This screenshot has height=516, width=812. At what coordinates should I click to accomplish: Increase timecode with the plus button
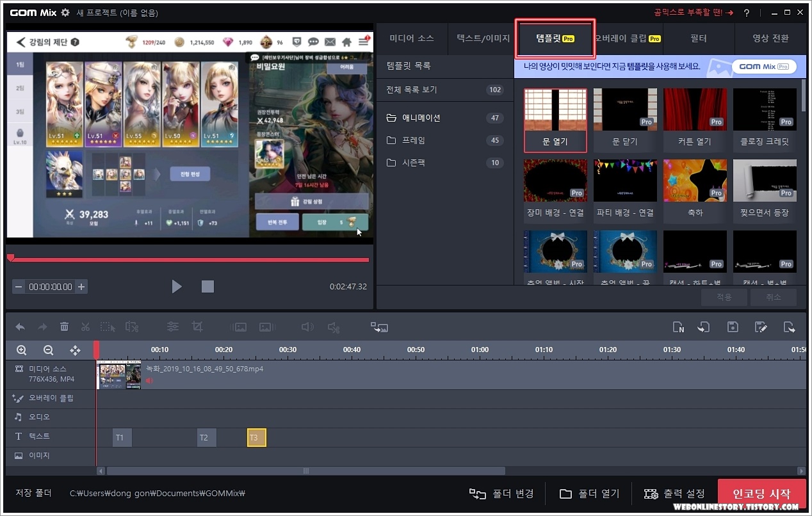point(81,287)
